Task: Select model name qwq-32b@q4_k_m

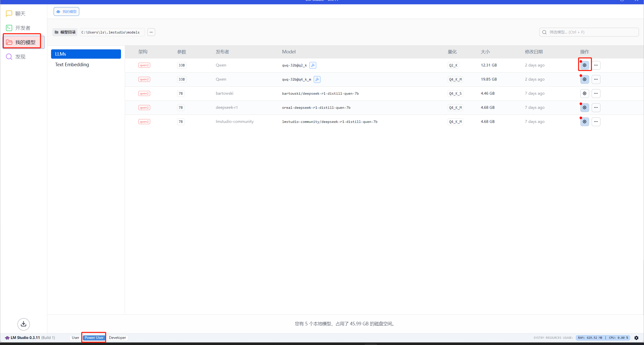Action: [x=297, y=79]
